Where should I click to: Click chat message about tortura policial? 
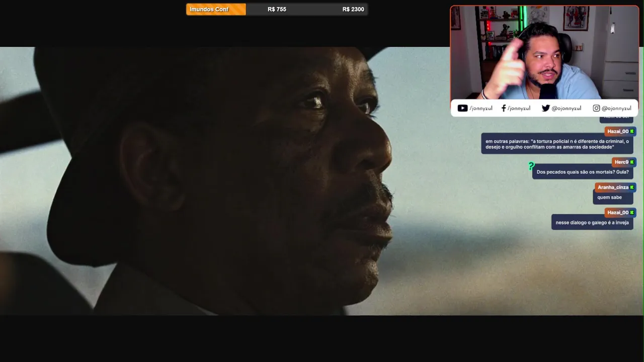pos(557,144)
